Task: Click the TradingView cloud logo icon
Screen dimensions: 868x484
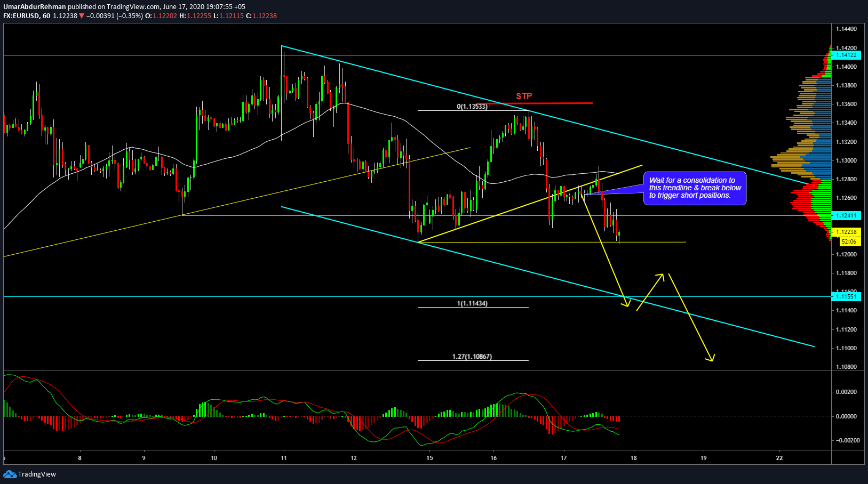Action: [10, 474]
